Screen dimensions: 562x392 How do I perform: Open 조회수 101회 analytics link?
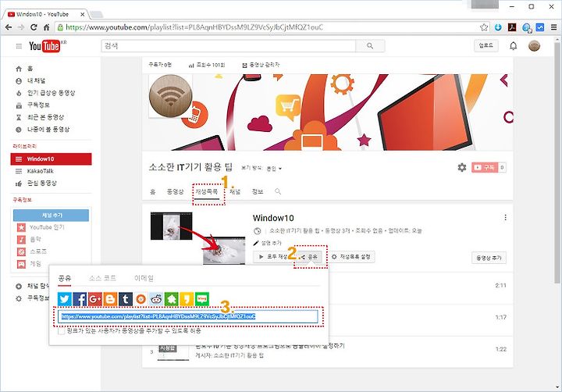pos(207,65)
